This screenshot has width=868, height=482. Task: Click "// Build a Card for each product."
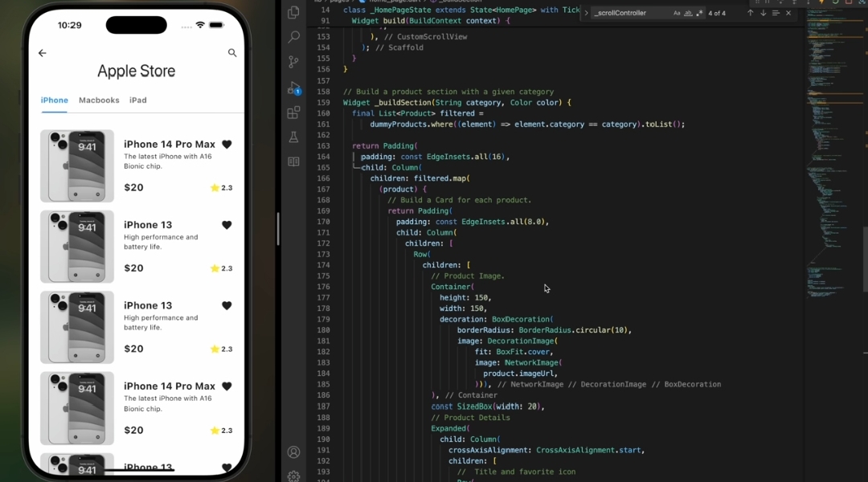tap(460, 200)
